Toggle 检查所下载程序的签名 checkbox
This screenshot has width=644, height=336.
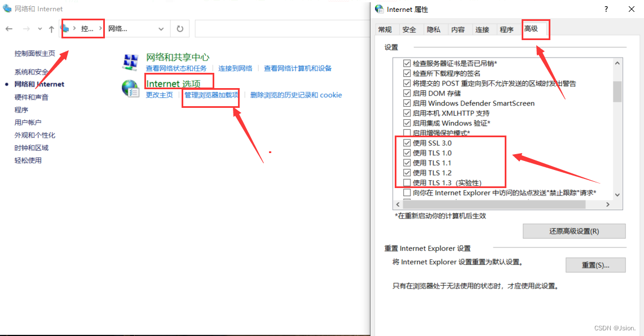click(x=407, y=73)
